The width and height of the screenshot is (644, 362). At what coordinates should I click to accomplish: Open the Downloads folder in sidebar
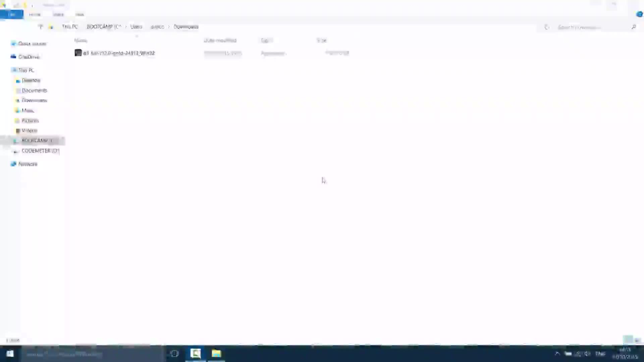[x=34, y=101]
